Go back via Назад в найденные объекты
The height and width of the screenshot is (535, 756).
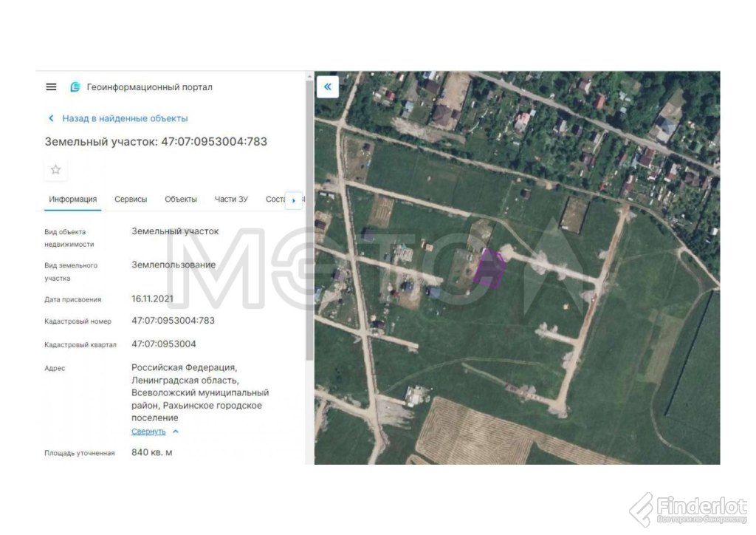tap(124, 118)
